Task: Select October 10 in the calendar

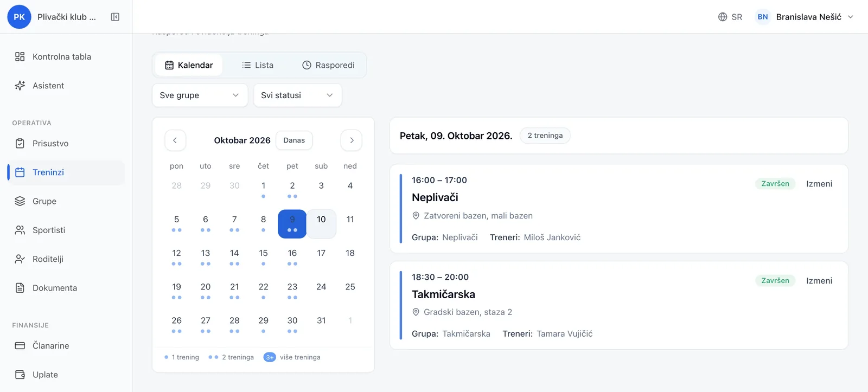Action: [x=321, y=223]
